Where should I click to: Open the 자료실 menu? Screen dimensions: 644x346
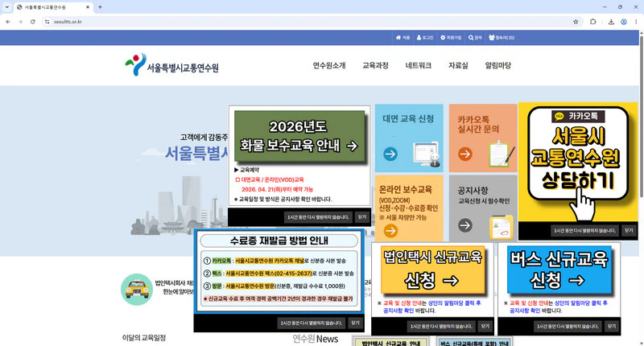[x=458, y=65]
